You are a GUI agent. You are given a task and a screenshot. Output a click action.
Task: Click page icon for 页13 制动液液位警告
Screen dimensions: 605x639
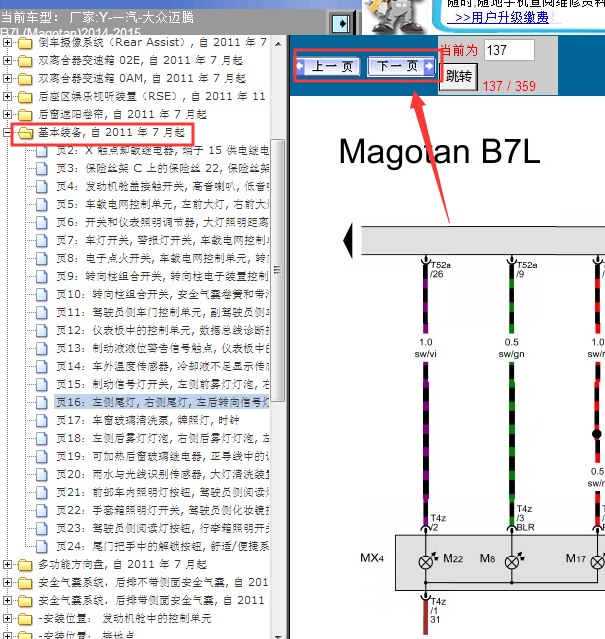[42, 348]
